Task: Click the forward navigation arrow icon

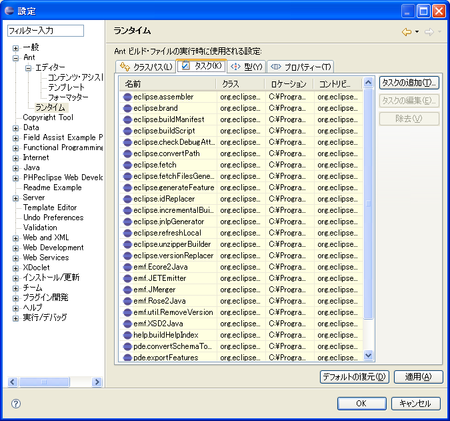Action: (x=429, y=32)
